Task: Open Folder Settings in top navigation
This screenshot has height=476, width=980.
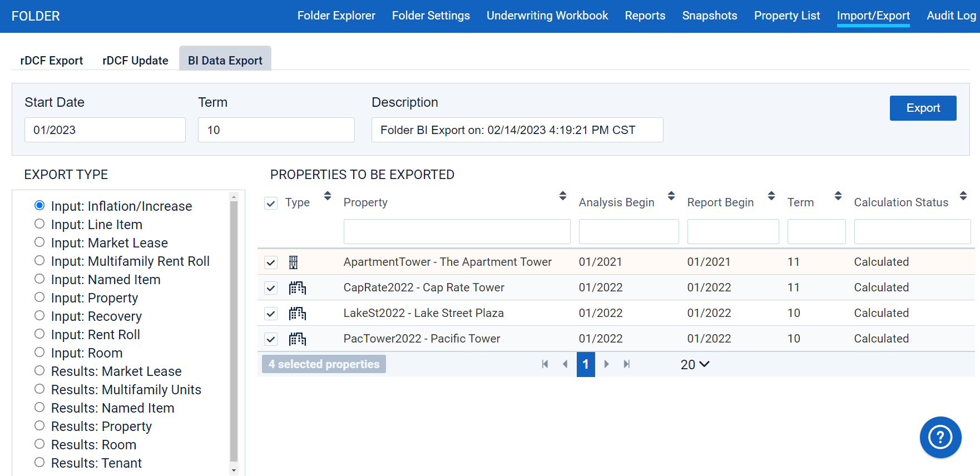Action: (x=431, y=16)
